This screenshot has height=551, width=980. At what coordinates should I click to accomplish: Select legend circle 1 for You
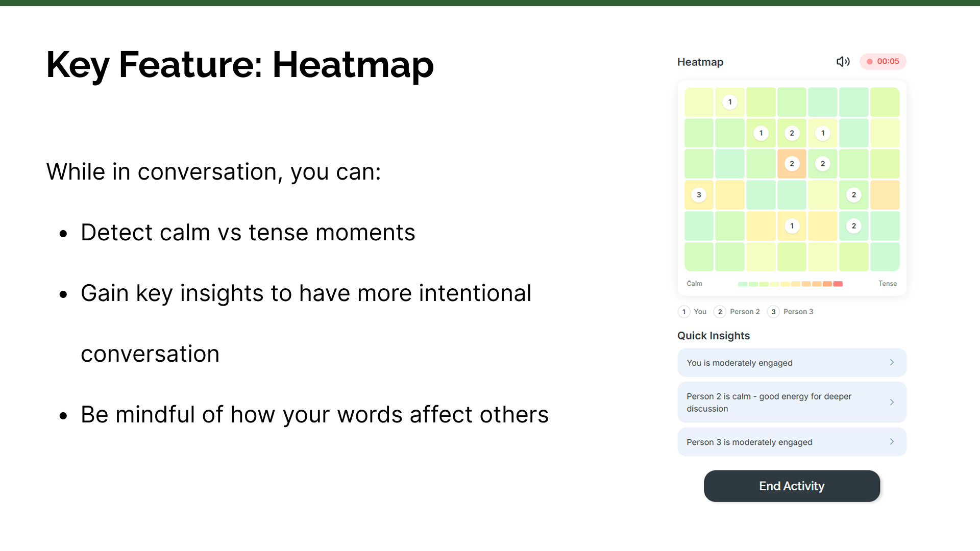click(684, 312)
